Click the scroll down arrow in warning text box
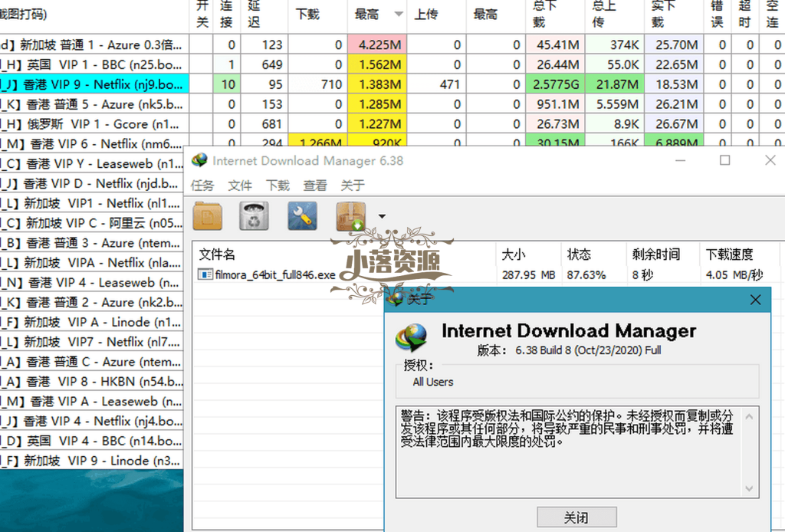This screenshot has height=532, width=785. pos(749,488)
